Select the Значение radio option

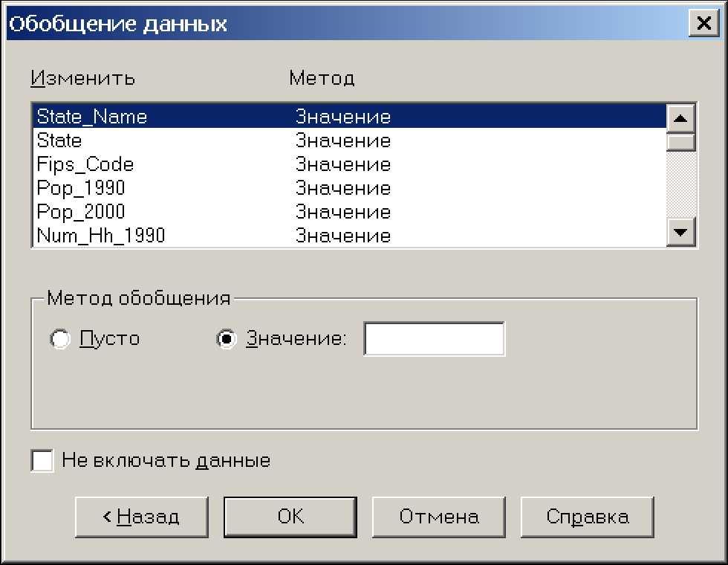[226, 339]
